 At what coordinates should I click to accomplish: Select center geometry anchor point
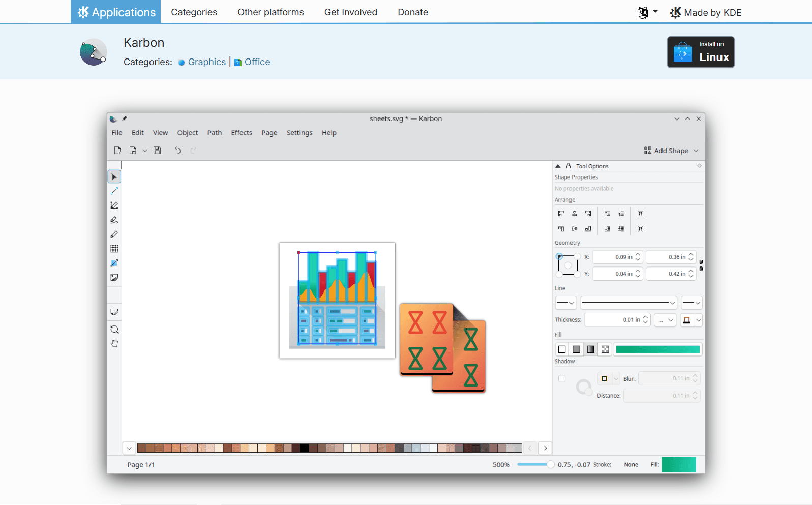coord(568,265)
